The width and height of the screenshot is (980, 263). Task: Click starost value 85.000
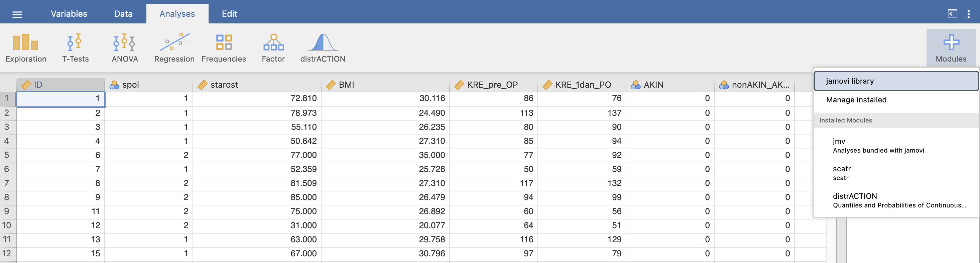point(257,197)
